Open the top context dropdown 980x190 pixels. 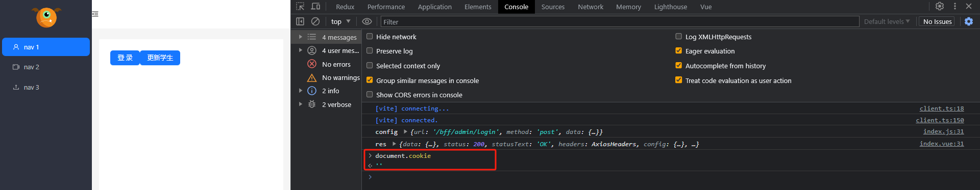[x=340, y=21]
